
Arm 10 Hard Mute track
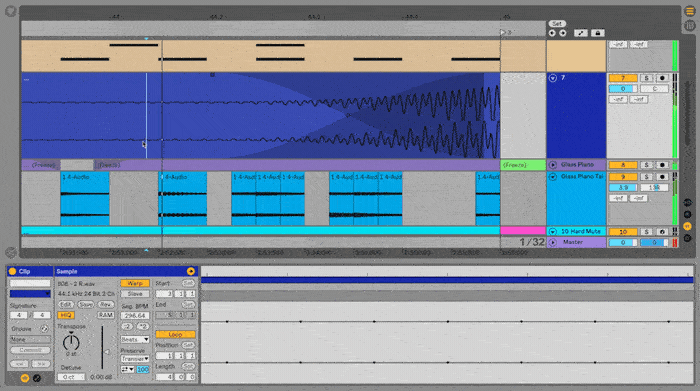click(x=662, y=232)
